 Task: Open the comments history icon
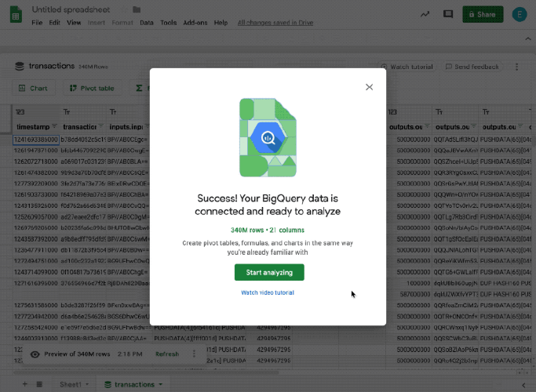[x=448, y=14]
